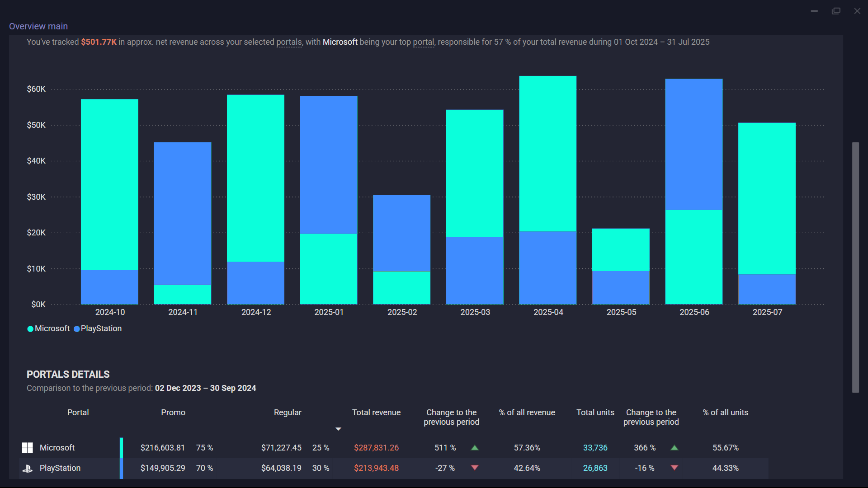Click the Microsoft logo icon in table
Viewport: 868px width, 488px height.
(x=28, y=448)
